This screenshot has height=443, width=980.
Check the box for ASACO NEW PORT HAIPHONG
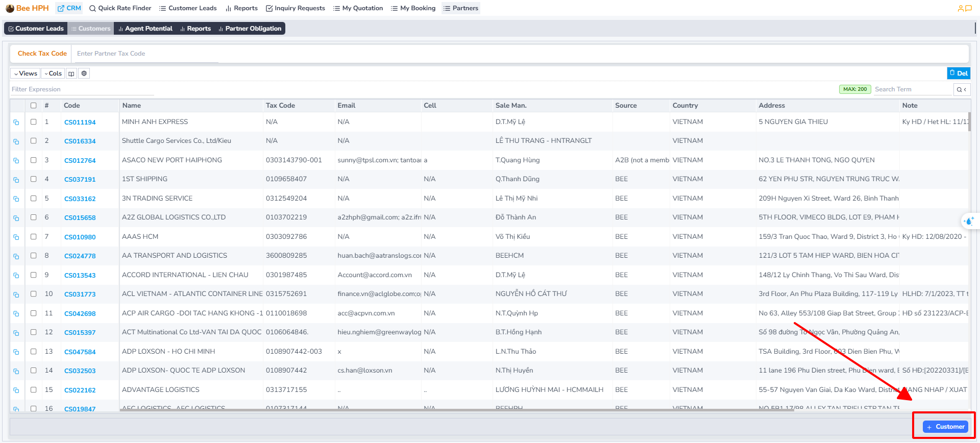pyautogui.click(x=34, y=160)
